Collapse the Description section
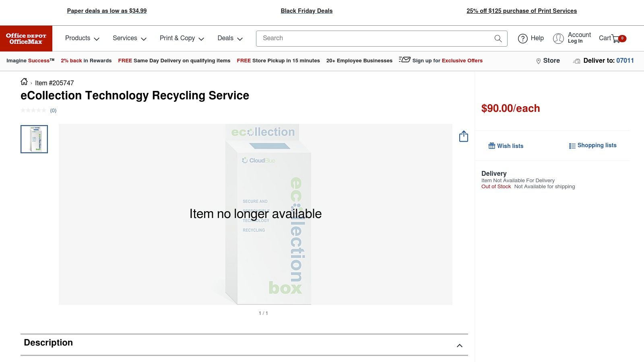This screenshot has width=644, height=362. tap(459, 345)
